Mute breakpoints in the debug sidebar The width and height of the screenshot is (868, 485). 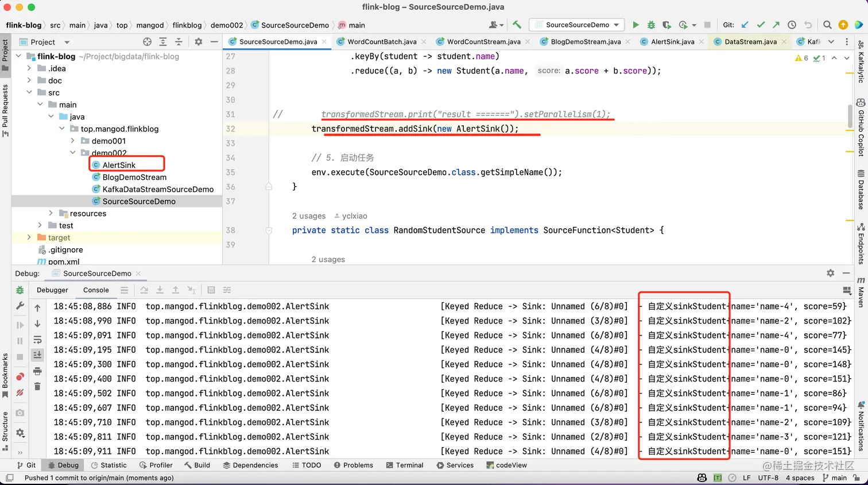click(20, 393)
